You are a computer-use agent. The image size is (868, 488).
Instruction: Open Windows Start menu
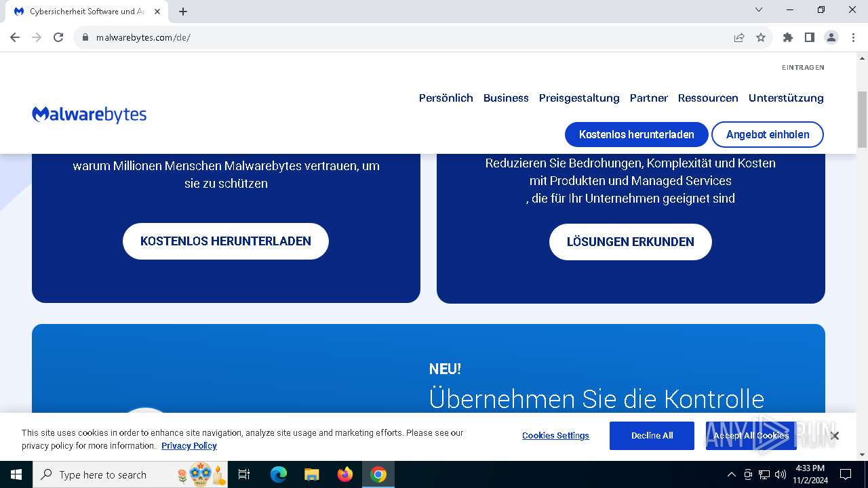(x=16, y=474)
